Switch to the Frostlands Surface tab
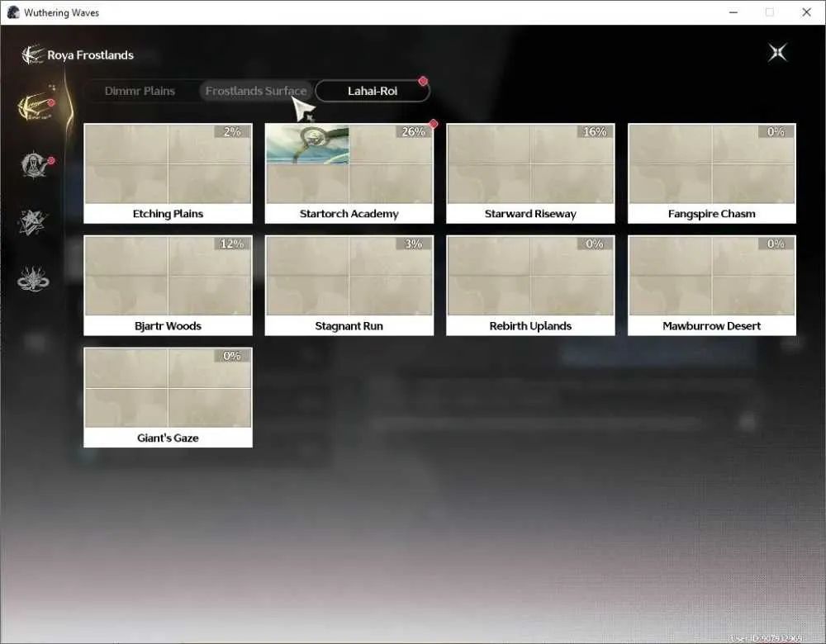Viewport: 826px width, 644px height. click(x=256, y=91)
